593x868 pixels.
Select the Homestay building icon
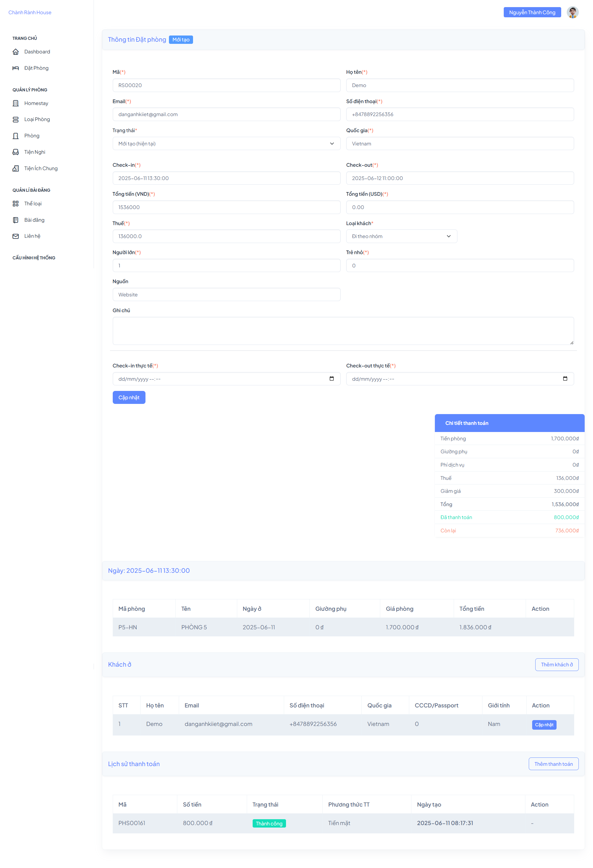16,103
